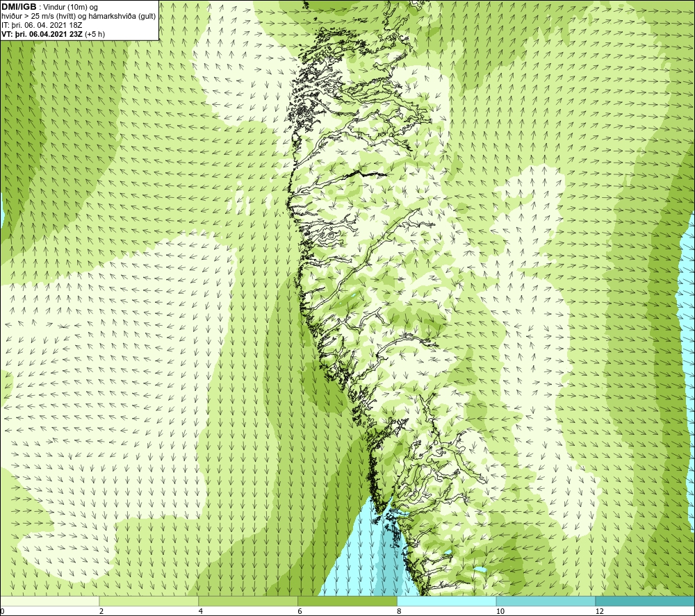Click the 6–8 m/s dark green scale segment
This screenshot has width=695, height=616.
[x=347, y=601]
